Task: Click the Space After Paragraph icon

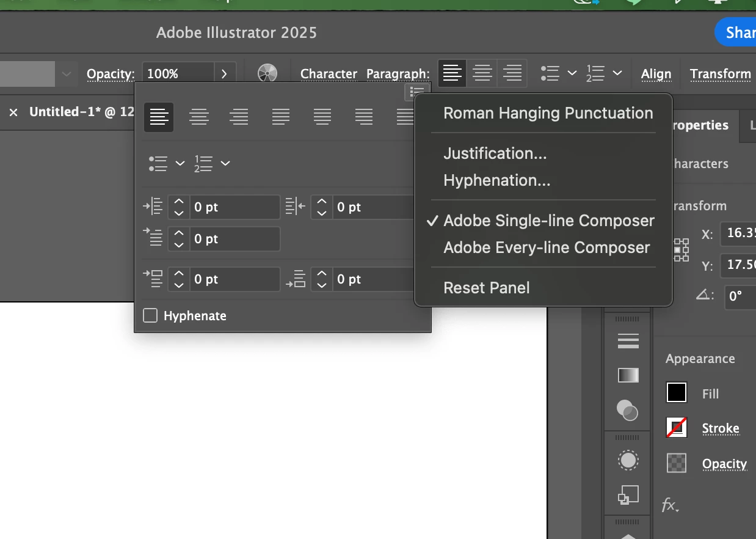Action: pos(296,279)
